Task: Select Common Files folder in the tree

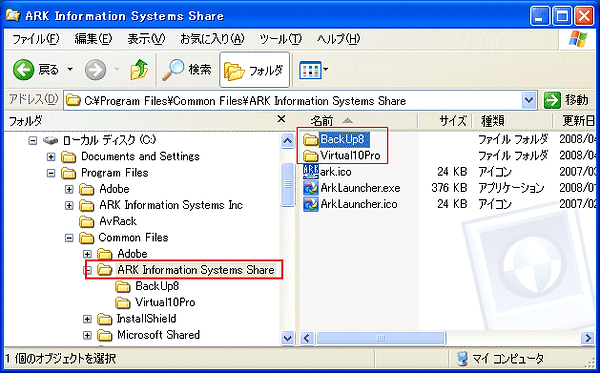Action: point(133,238)
